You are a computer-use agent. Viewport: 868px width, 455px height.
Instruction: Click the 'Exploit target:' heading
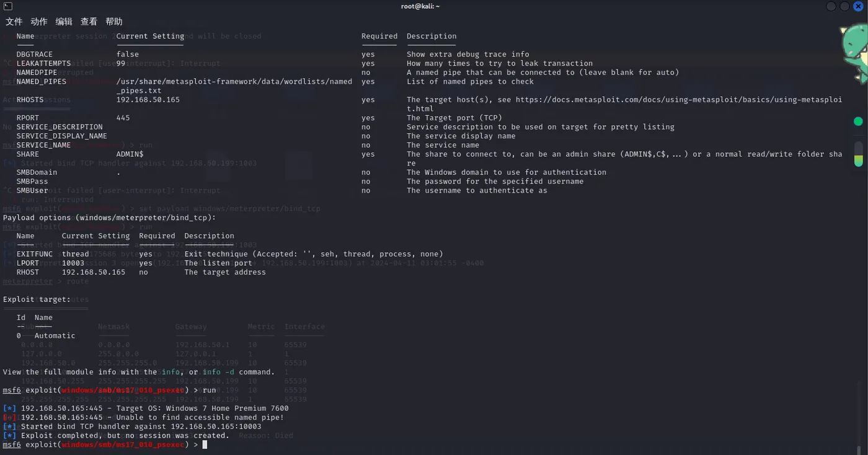coord(37,299)
